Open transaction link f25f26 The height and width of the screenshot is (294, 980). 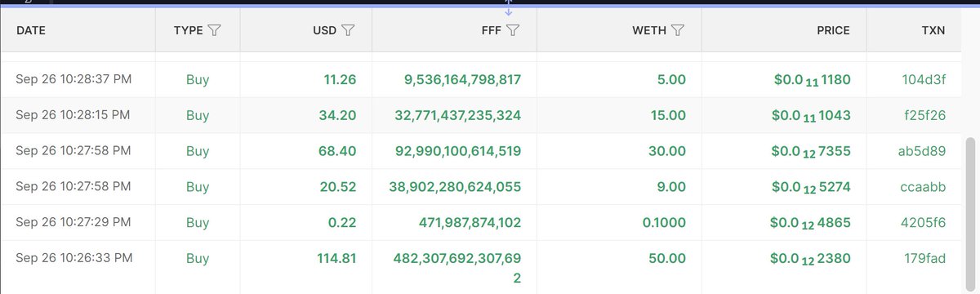(926, 115)
